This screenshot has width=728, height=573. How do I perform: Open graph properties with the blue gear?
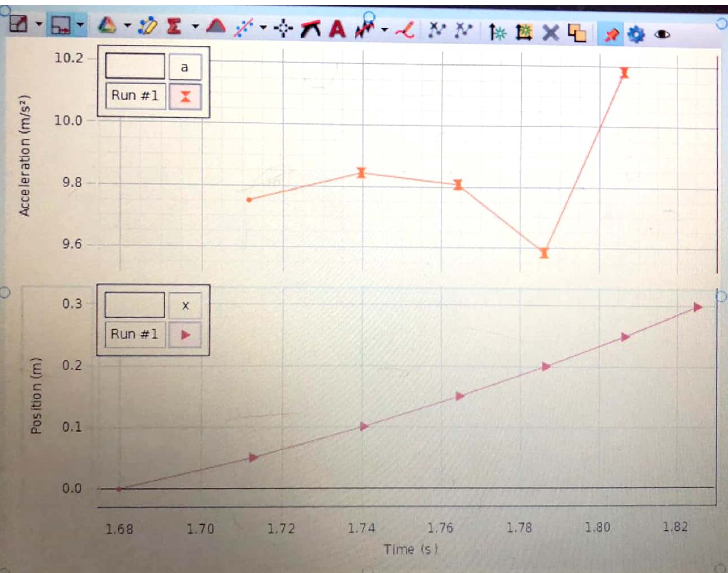pos(636,35)
